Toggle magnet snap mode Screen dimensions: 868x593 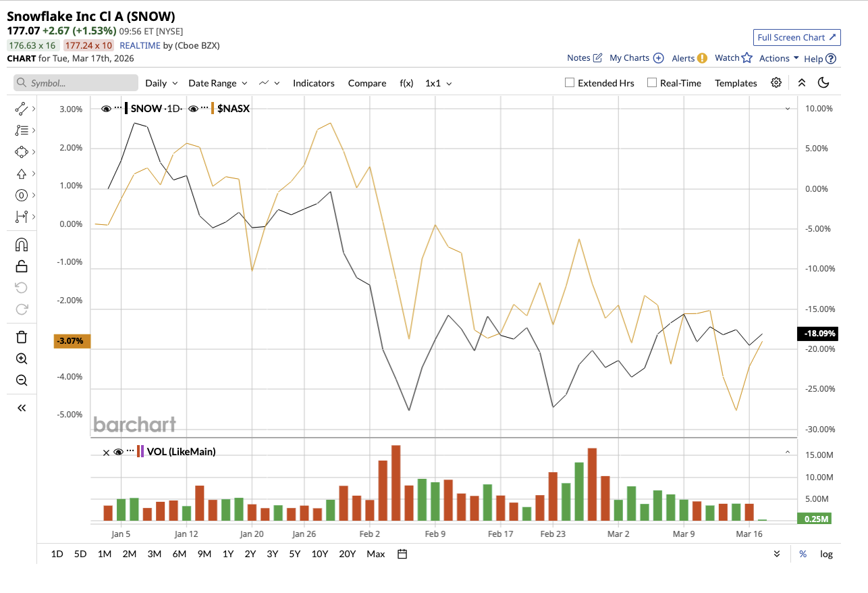(21, 244)
